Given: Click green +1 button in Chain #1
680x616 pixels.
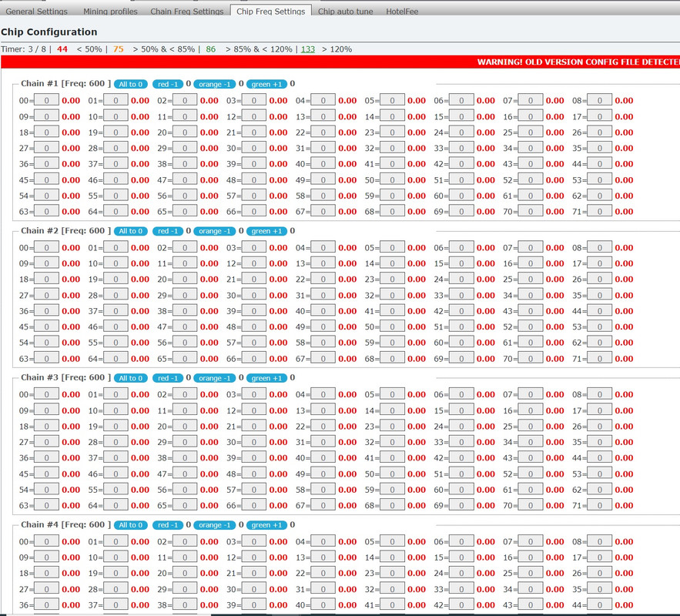Looking at the screenshot, I should coord(266,84).
